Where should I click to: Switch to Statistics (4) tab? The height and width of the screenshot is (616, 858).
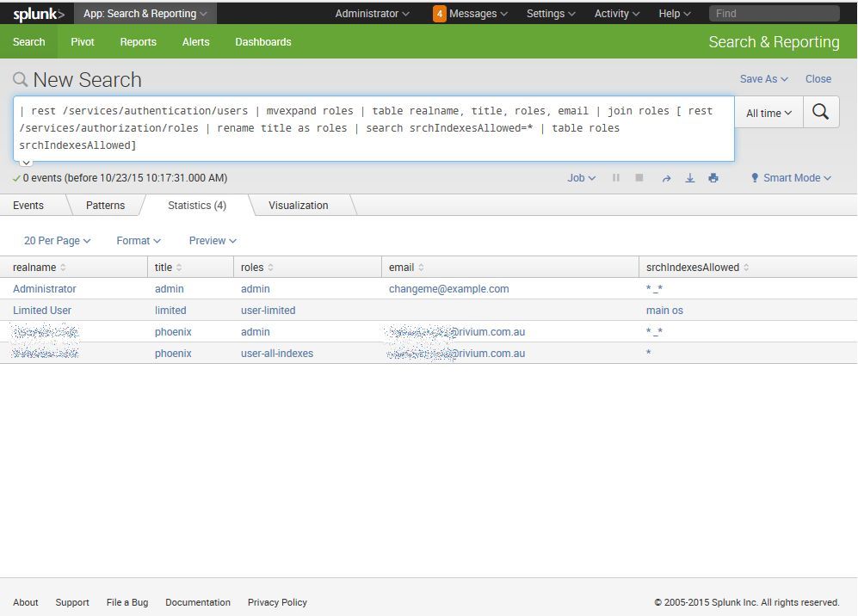(197, 205)
